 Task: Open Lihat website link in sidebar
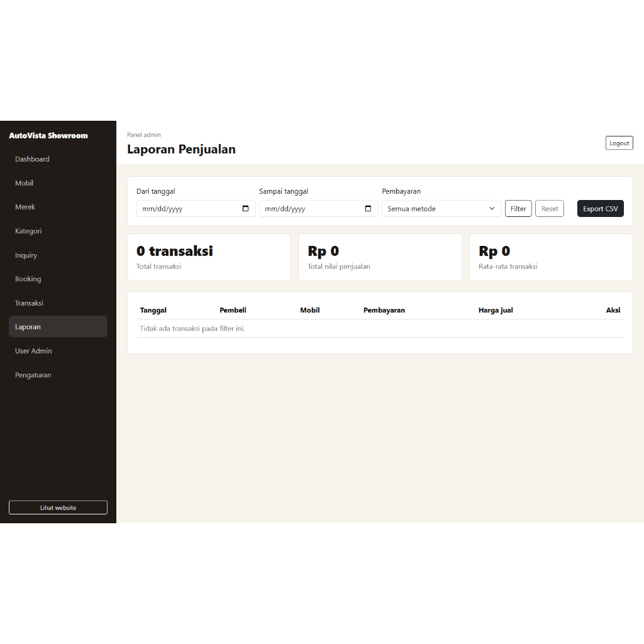[x=58, y=508]
